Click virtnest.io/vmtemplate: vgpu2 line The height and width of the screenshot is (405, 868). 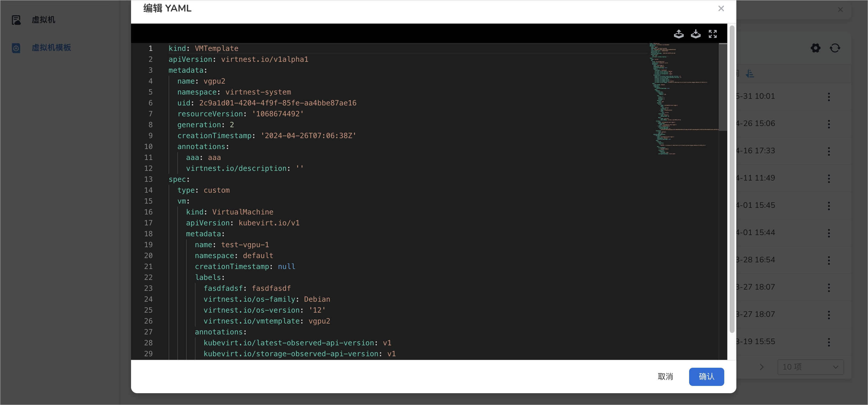[x=267, y=321]
